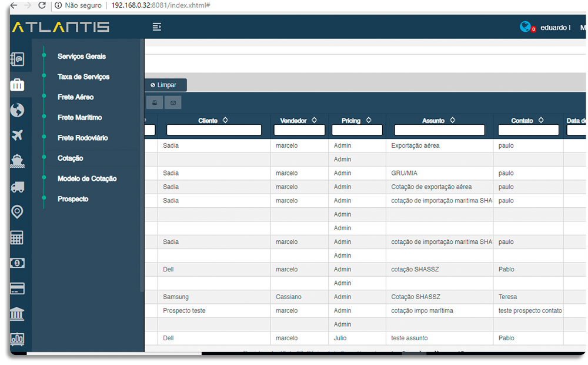This screenshot has width=588, height=365.
Task: Click the bank building sidebar icon
Action: point(18,314)
